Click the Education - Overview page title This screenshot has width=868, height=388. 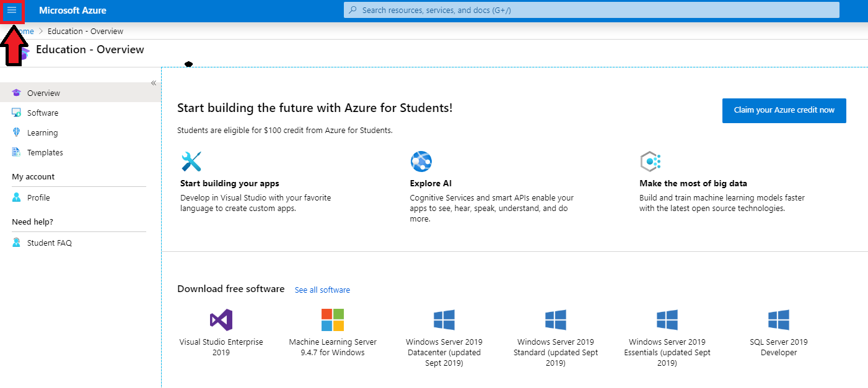(90, 50)
